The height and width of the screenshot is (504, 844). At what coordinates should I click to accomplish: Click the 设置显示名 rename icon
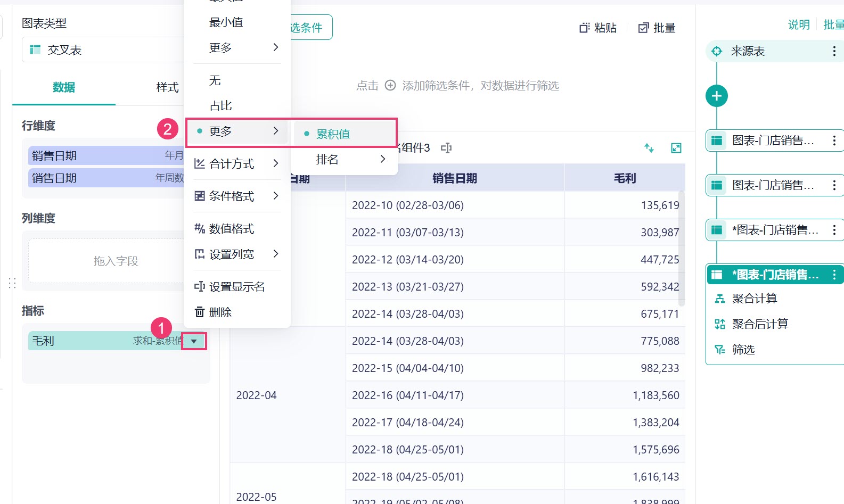point(200,287)
